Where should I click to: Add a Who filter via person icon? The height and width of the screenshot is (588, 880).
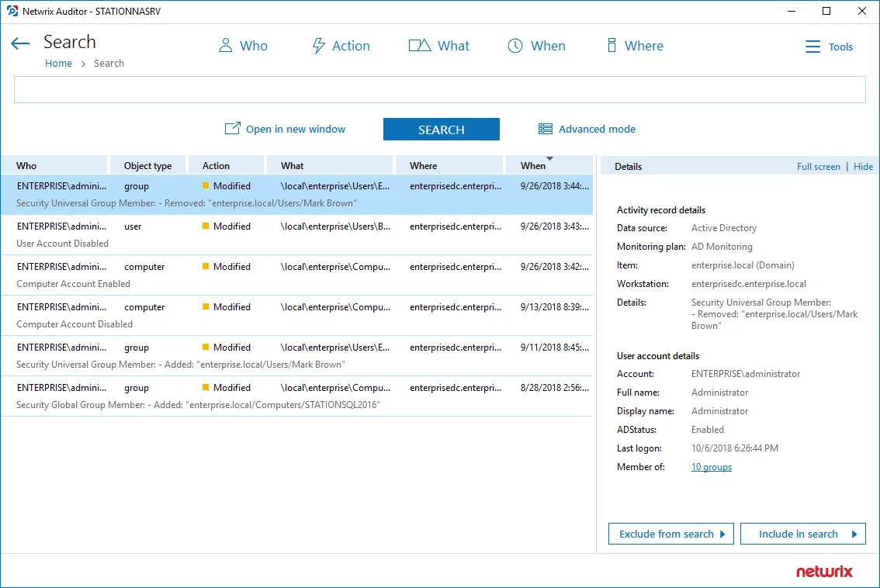pos(226,46)
